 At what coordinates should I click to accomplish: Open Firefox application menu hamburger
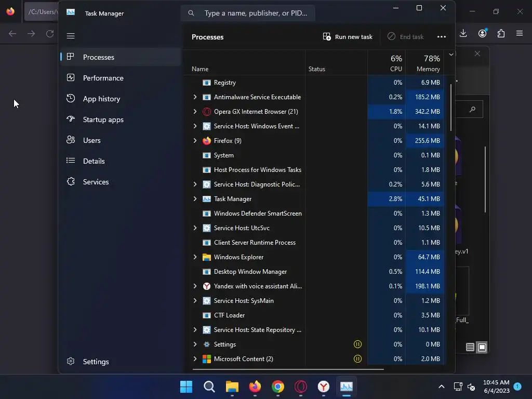click(x=520, y=33)
